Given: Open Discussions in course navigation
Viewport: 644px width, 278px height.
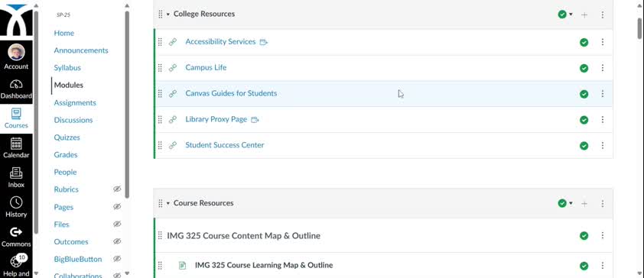Looking at the screenshot, I should coord(73,120).
